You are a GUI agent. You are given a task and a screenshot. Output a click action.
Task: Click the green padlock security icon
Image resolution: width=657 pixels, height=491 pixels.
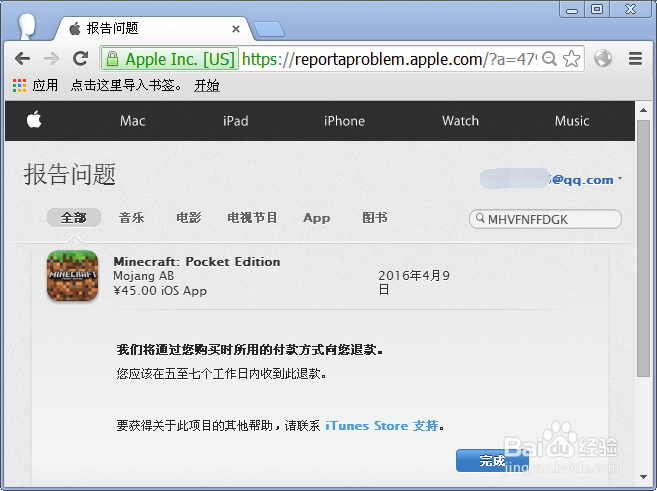coord(112,59)
